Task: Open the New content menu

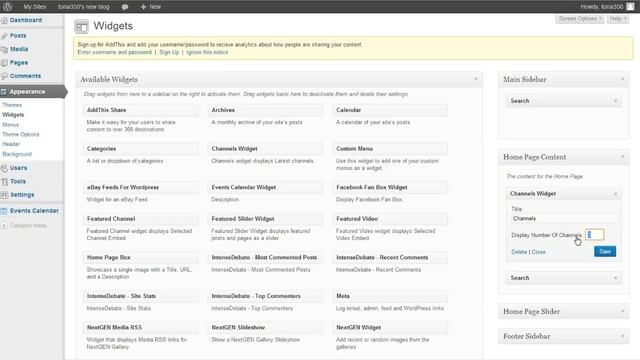Action: click(x=151, y=7)
